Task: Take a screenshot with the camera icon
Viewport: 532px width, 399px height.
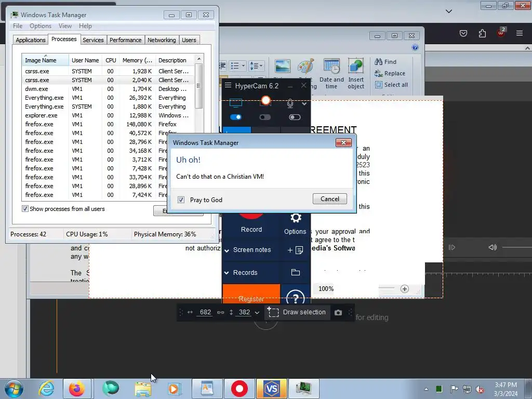Action: point(338,312)
